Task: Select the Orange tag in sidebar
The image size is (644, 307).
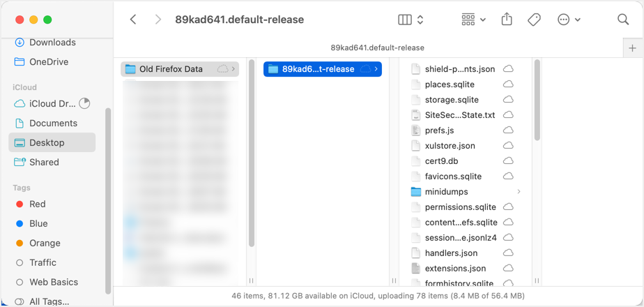Action: (45, 243)
